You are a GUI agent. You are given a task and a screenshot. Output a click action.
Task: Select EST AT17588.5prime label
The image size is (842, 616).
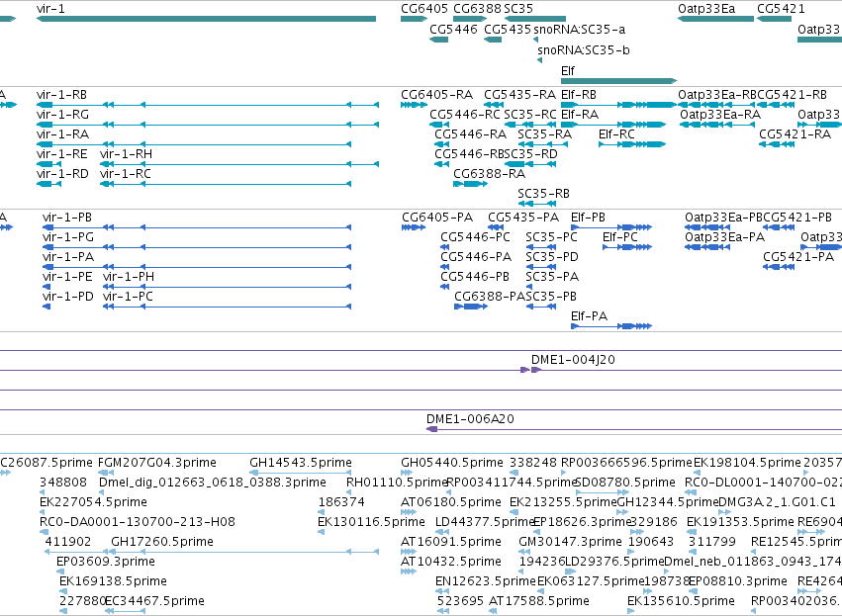[x=539, y=601]
